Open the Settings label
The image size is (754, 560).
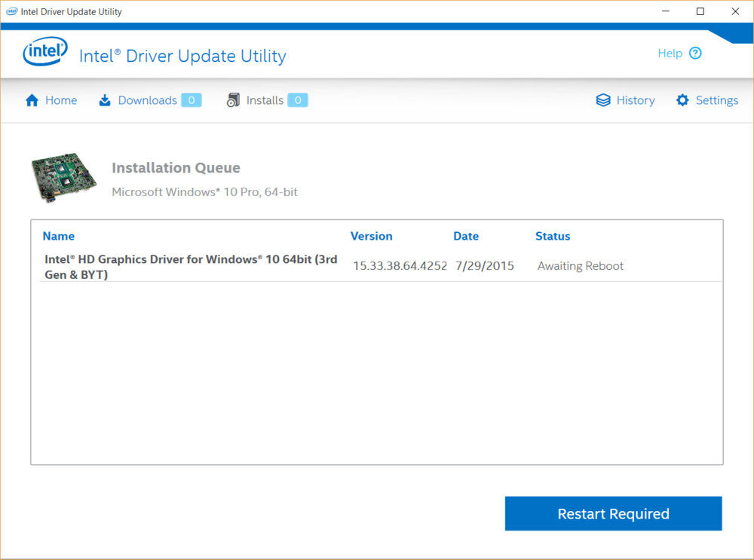717,100
